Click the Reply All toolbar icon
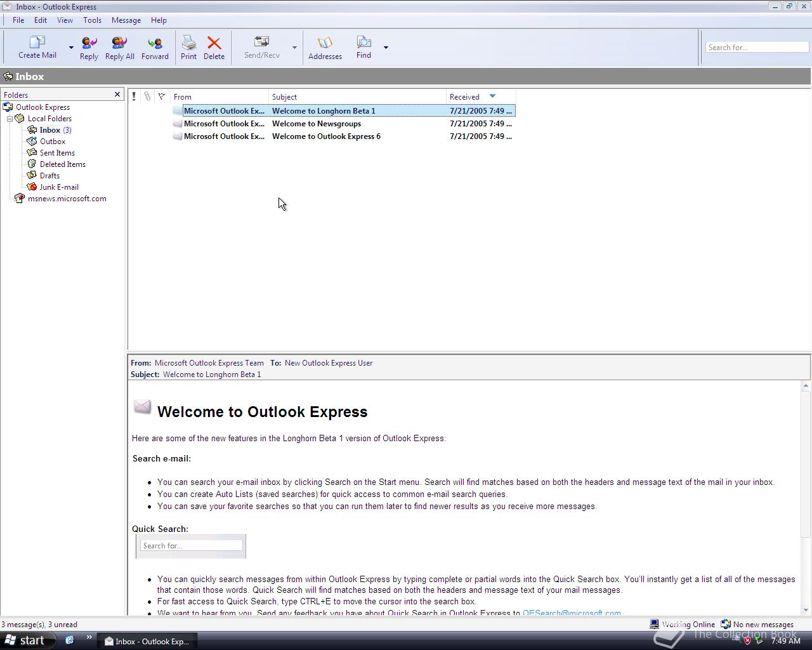 (x=119, y=43)
